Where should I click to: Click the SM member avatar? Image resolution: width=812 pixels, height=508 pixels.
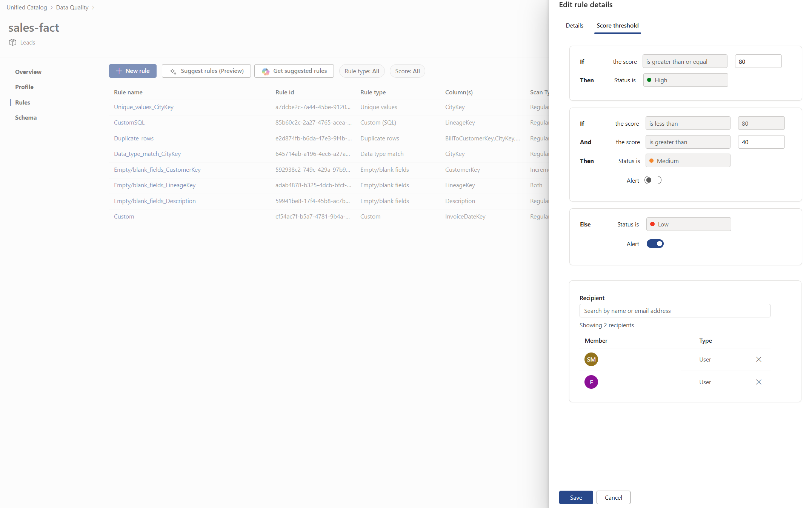pos(591,359)
